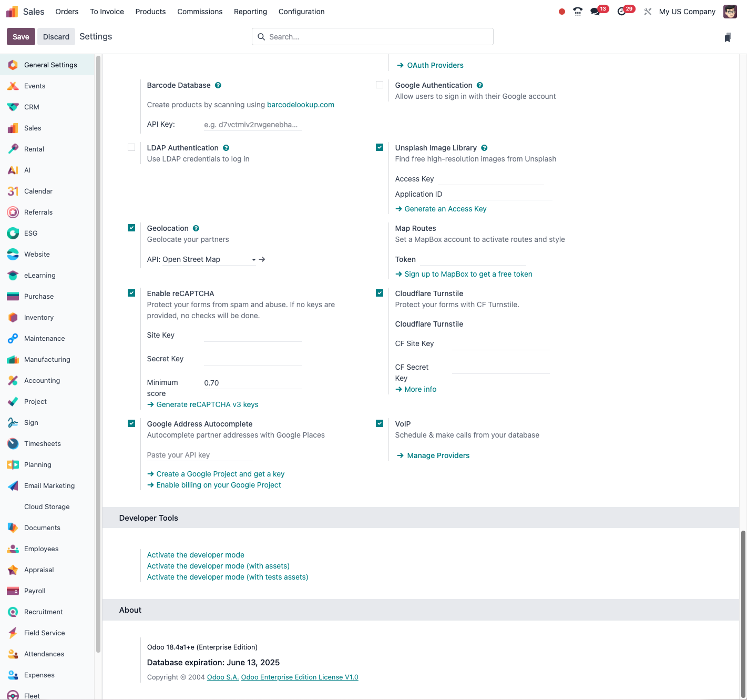Open the My US Company switcher
Screen dimensions: 747x700
[687, 12]
